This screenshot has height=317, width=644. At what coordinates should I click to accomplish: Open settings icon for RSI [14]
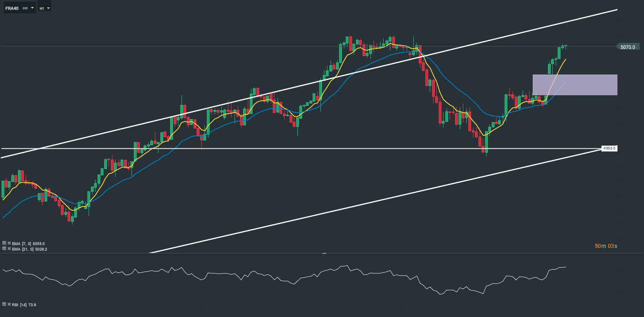point(4,304)
